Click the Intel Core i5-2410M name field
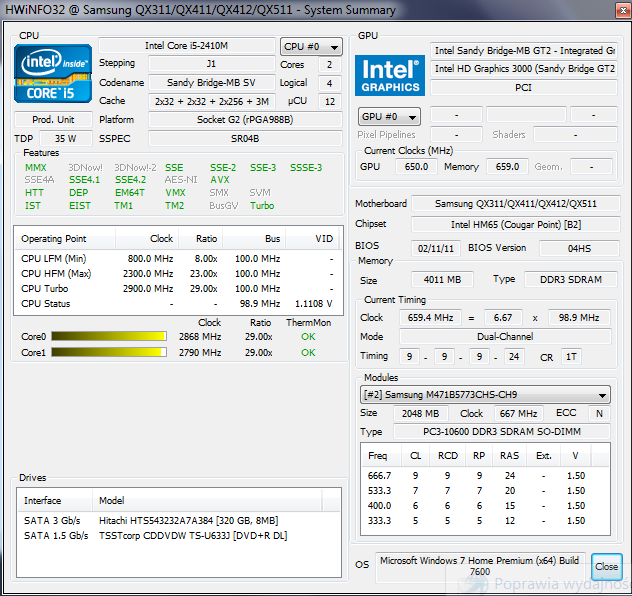The image size is (632, 596). tap(187, 46)
